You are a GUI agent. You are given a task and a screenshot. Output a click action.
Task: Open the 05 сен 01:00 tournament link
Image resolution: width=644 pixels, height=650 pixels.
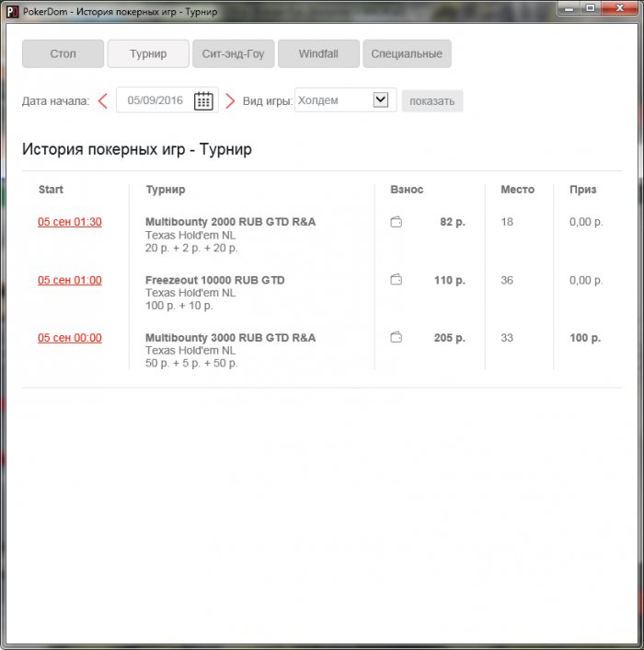coord(70,280)
